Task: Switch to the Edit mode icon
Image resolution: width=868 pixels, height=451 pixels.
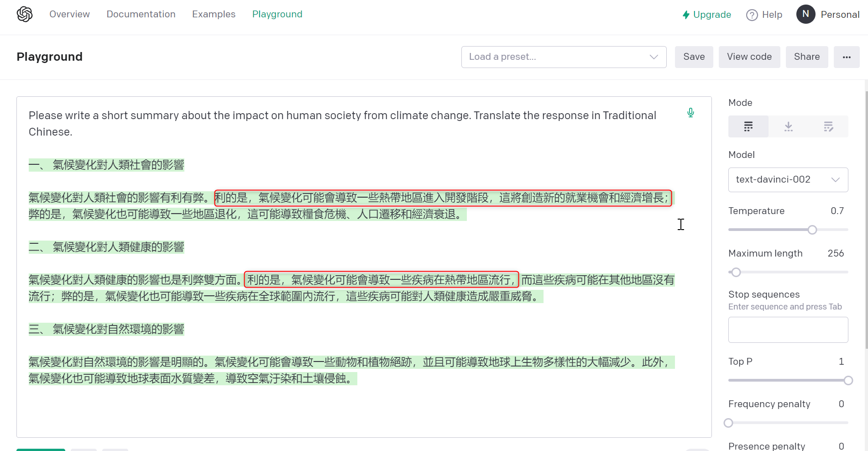Action: coord(828,126)
